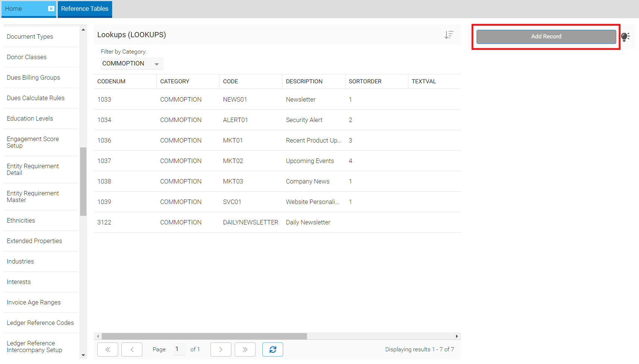Screen dimensions: 639x364
Task: Click the horizontal scrollbar right arrow
Action: pos(457,336)
